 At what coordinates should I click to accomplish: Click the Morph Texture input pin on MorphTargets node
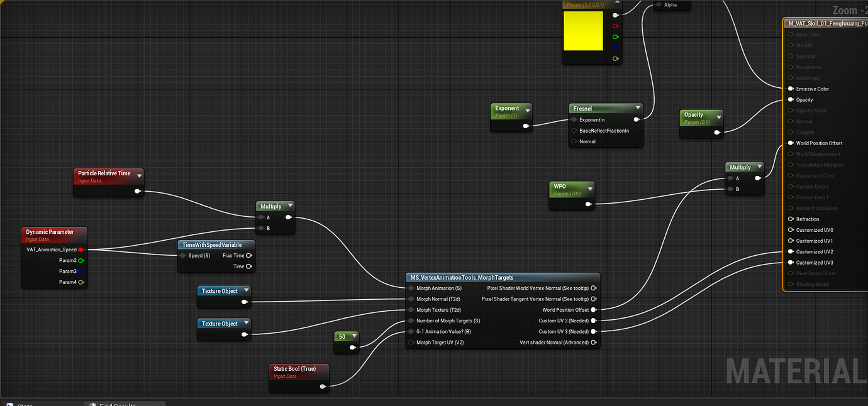point(411,309)
